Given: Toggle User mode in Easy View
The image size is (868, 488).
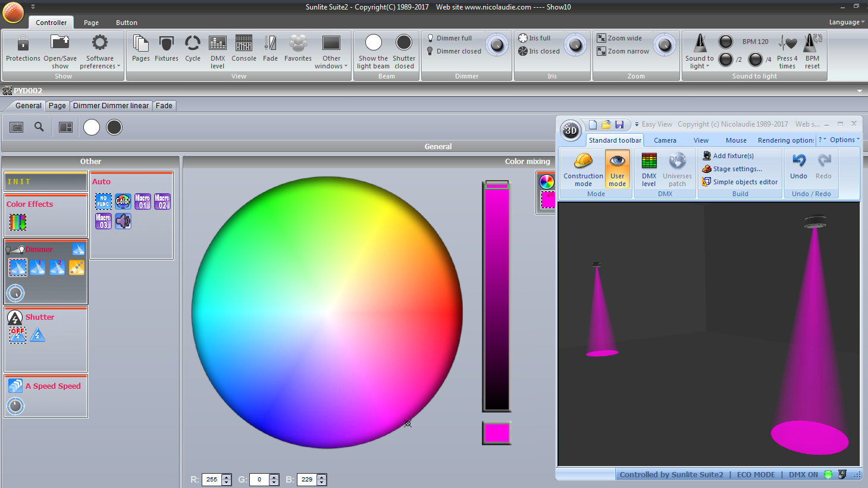Looking at the screenshot, I should point(617,169).
